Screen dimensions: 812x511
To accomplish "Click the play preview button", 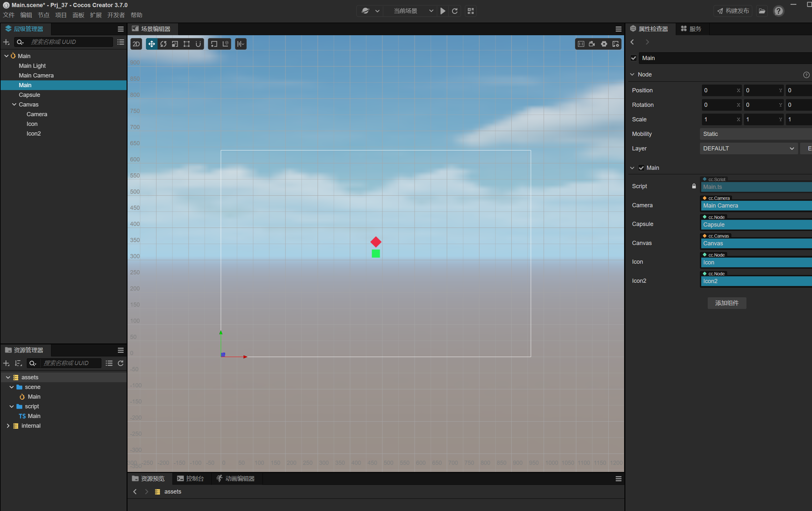I will tap(443, 11).
